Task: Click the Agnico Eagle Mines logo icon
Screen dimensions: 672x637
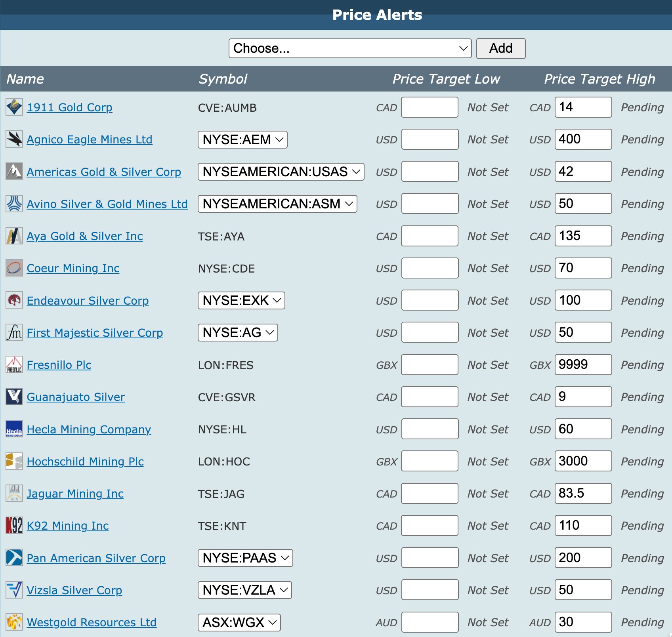Action: pos(14,139)
